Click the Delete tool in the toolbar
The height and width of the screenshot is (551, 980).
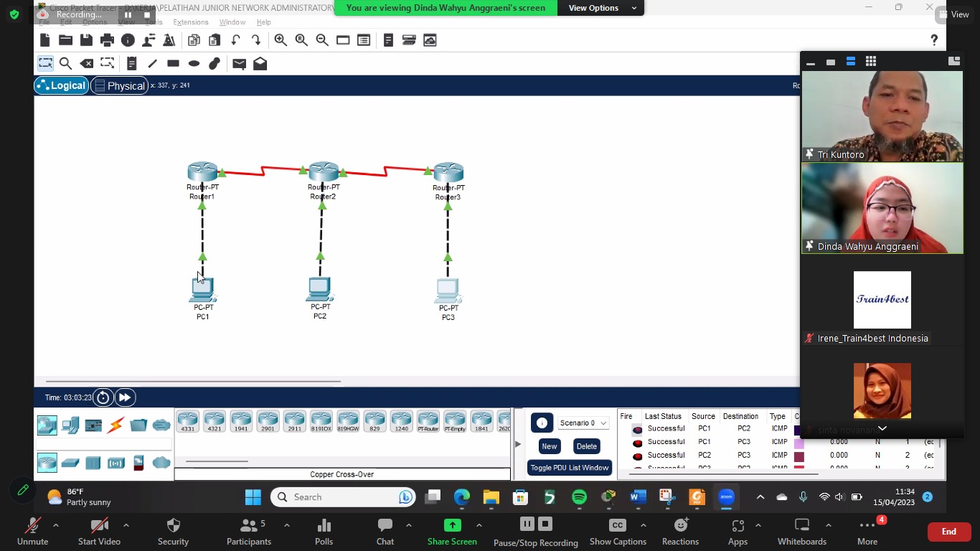pos(86,63)
